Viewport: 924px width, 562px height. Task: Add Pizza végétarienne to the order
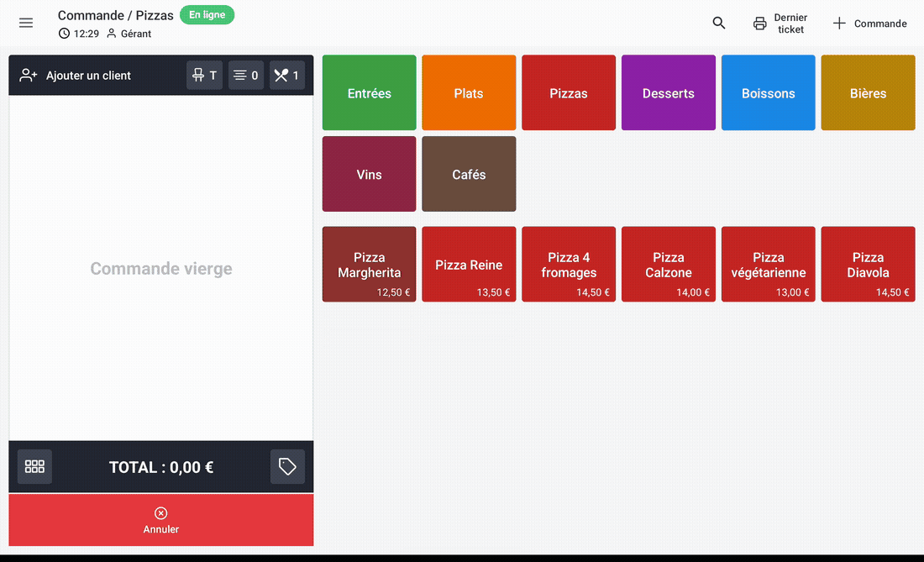769,264
